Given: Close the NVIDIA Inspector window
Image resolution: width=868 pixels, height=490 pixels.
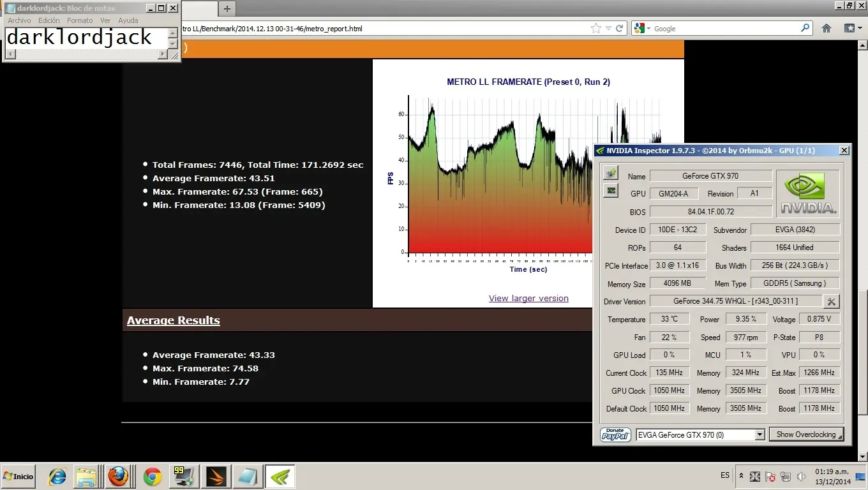Looking at the screenshot, I should coord(844,151).
